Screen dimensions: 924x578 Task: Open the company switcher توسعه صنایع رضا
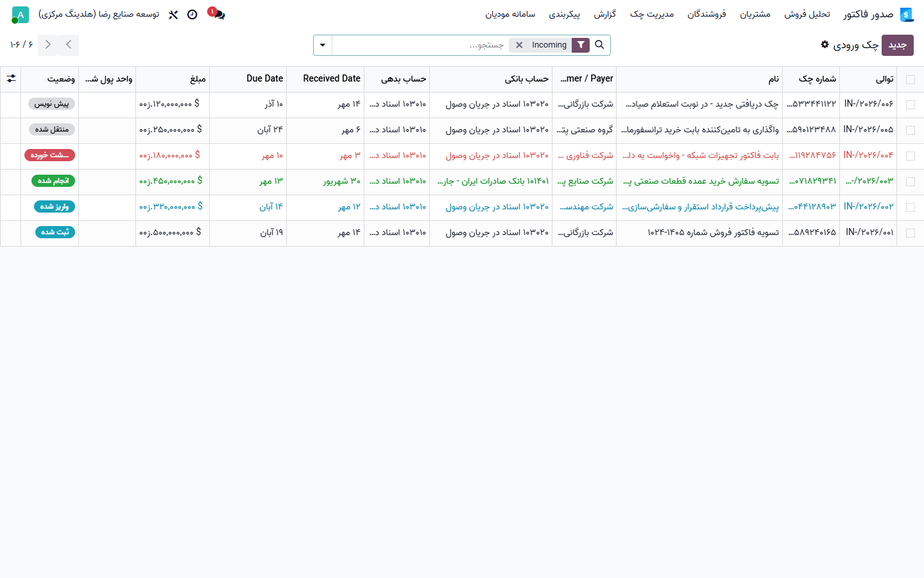pyautogui.click(x=99, y=14)
